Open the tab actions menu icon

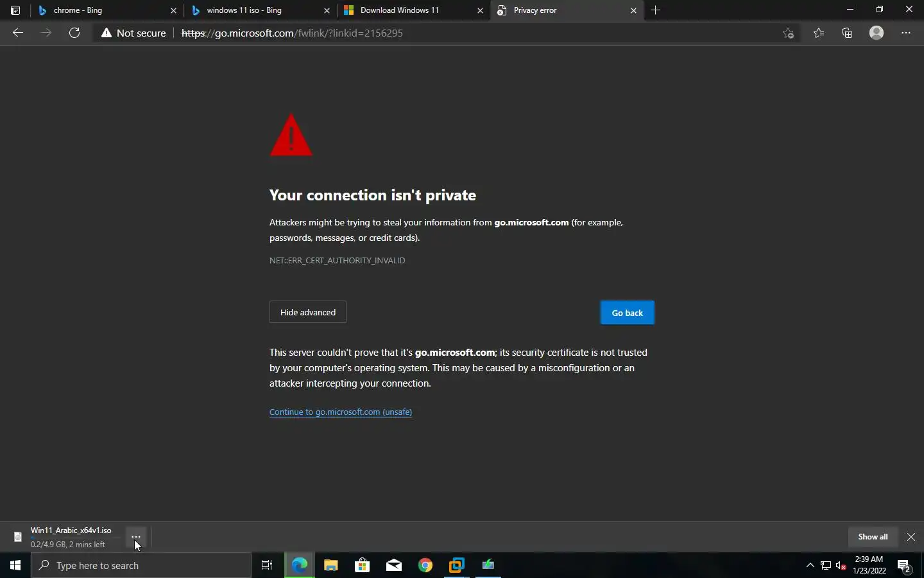point(15,10)
